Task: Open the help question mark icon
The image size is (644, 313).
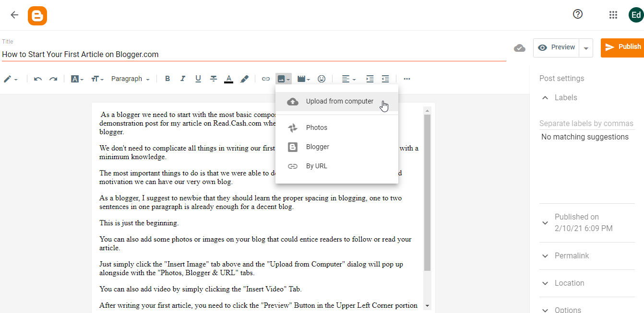Action: point(578,14)
